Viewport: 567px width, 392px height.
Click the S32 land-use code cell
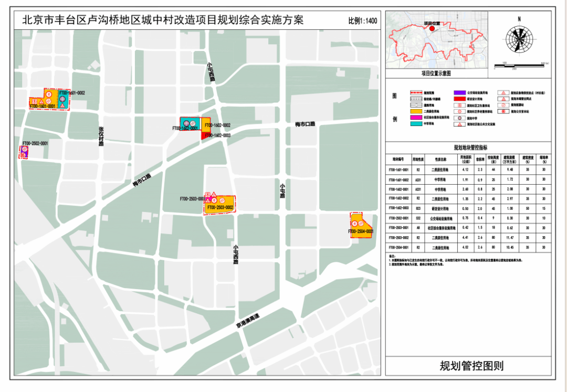coord(418,218)
